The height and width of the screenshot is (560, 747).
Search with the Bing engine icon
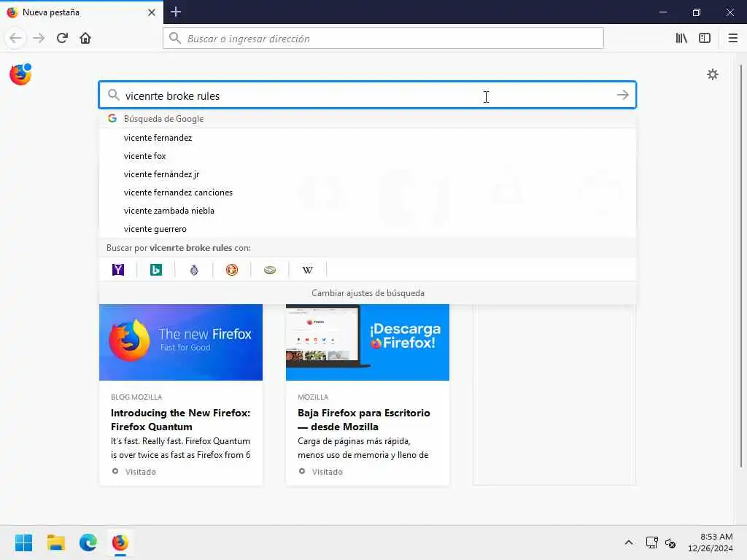coord(156,270)
